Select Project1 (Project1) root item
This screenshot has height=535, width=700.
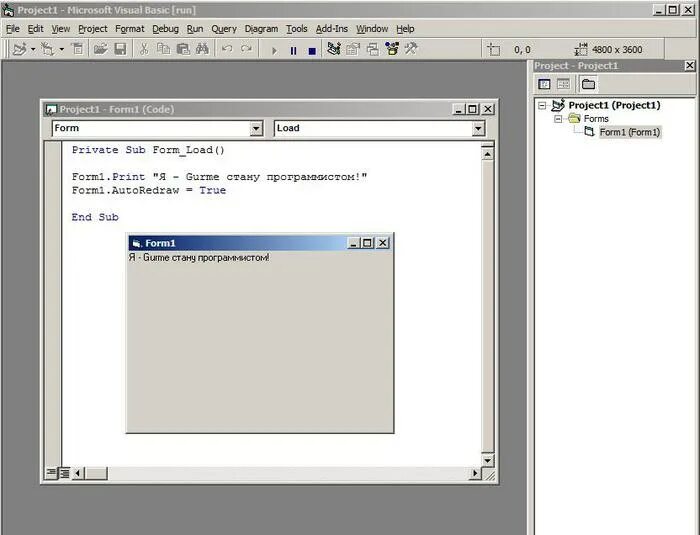(x=614, y=105)
